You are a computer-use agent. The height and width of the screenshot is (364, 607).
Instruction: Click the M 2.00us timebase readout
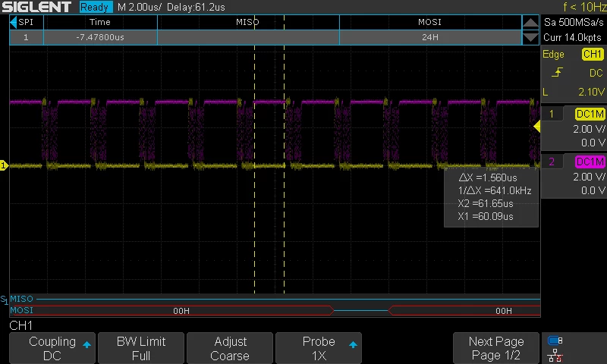[x=140, y=7]
